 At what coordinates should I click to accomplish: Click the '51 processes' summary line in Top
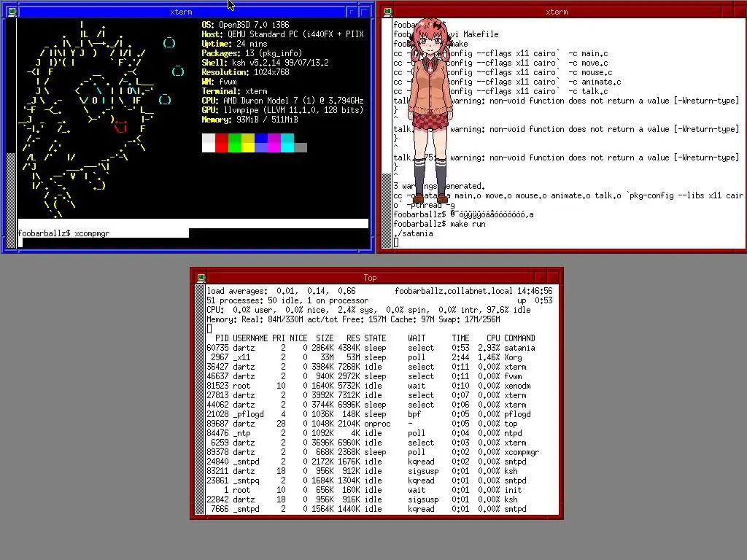287,300
